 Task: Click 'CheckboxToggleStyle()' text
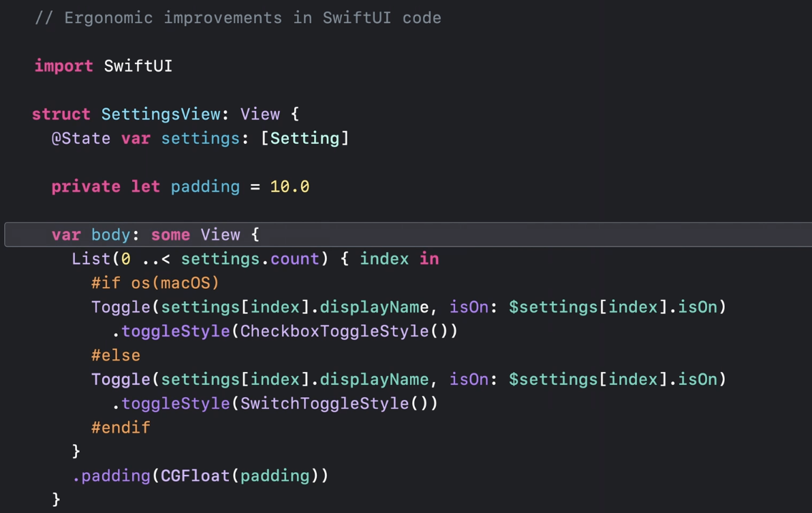pyautogui.click(x=349, y=331)
